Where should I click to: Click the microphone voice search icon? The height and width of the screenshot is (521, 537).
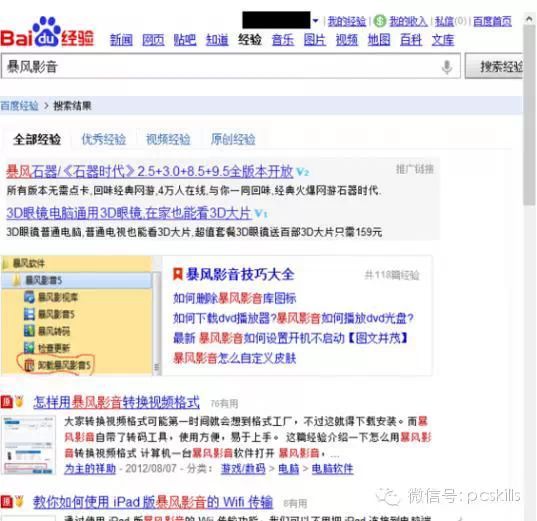(x=447, y=67)
